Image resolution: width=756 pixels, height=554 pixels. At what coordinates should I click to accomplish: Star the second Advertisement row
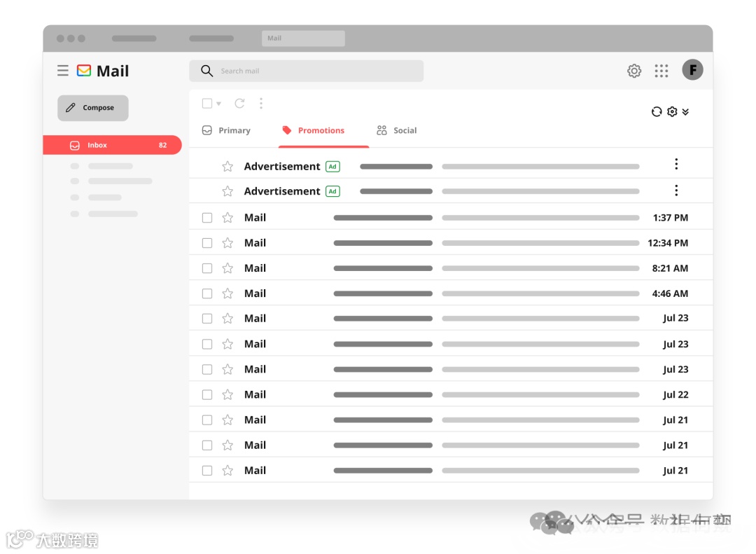[x=227, y=192]
